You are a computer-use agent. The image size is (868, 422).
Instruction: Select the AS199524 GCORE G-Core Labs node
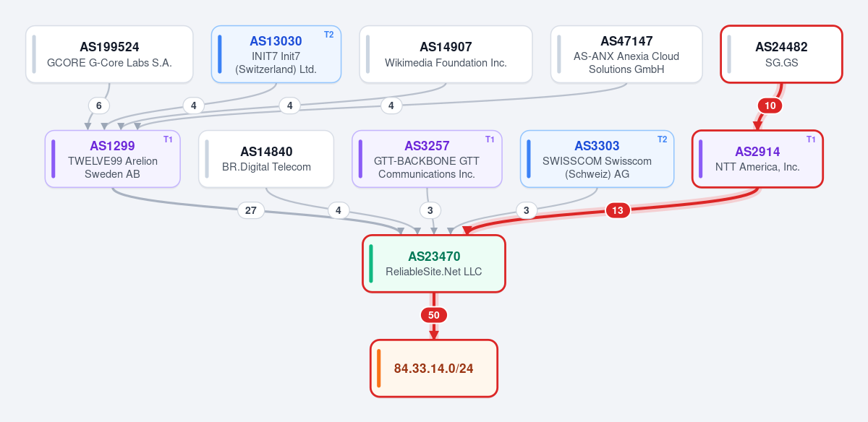click(109, 54)
